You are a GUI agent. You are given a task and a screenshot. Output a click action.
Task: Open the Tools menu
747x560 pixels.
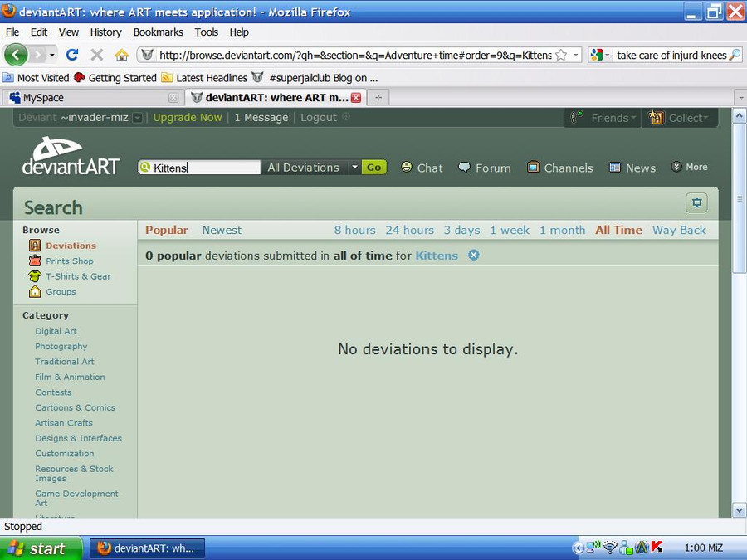[207, 32]
